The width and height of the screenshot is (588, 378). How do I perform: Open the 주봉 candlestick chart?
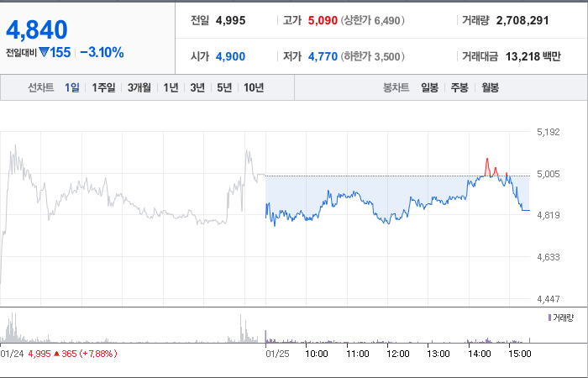pyautogui.click(x=459, y=87)
